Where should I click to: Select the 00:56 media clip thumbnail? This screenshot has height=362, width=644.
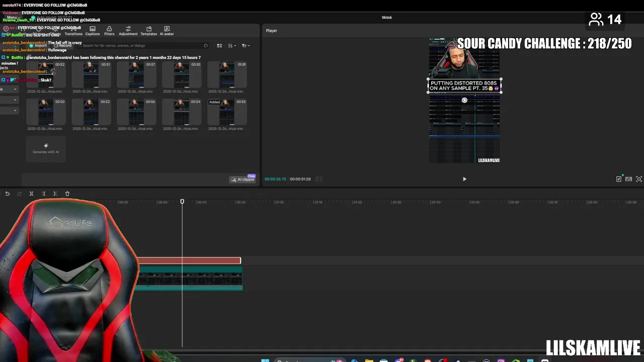(136, 112)
